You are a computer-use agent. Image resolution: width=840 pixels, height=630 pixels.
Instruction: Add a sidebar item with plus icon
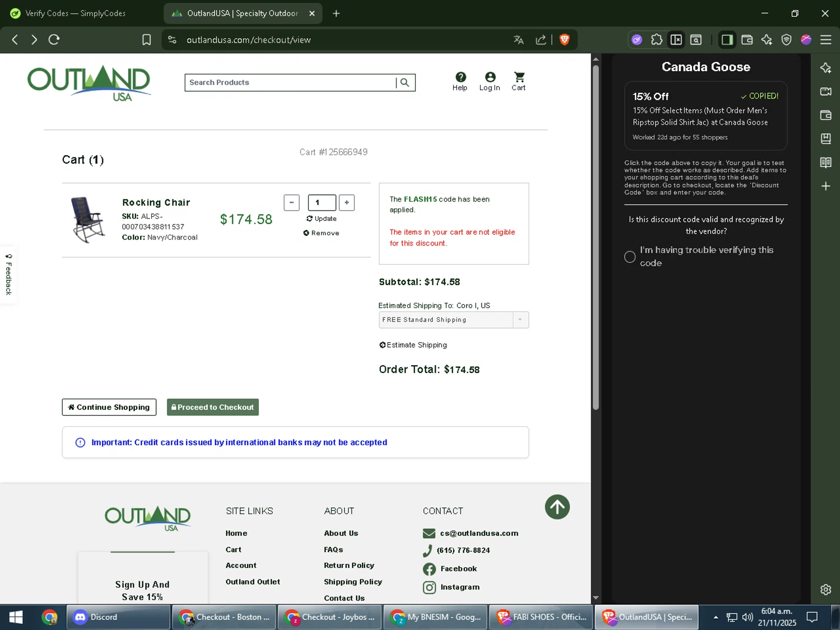click(825, 186)
